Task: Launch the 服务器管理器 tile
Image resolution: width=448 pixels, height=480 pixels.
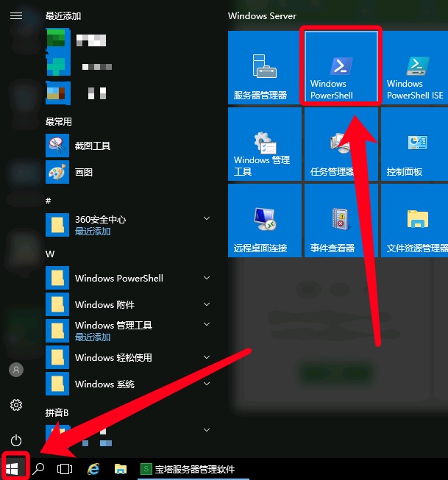Action: coord(264,68)
